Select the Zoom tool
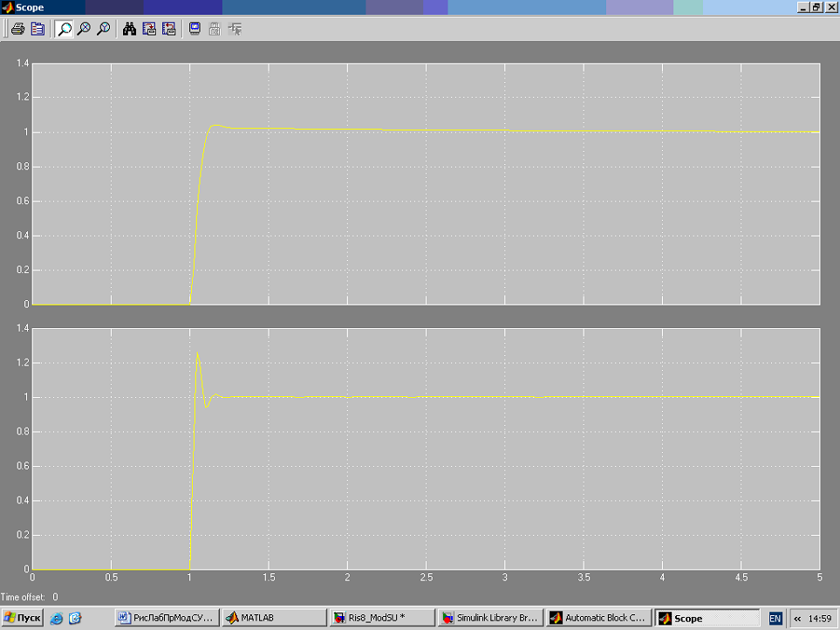The image size is (840, 630). [x=65, y=29]
